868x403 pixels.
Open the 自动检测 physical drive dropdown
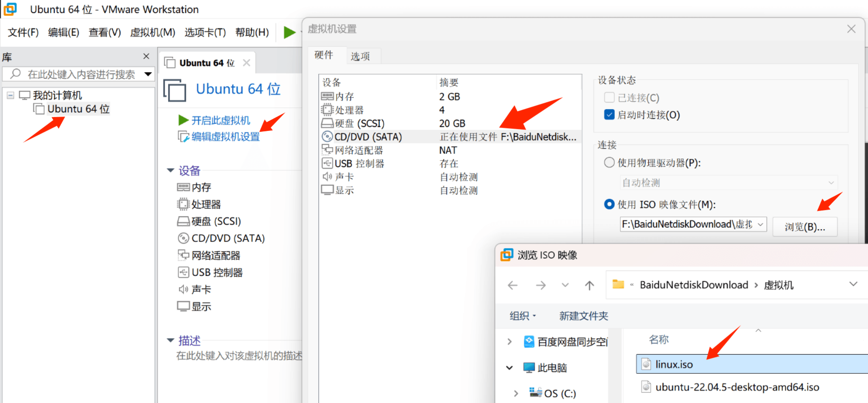click(x=831, y=183)
